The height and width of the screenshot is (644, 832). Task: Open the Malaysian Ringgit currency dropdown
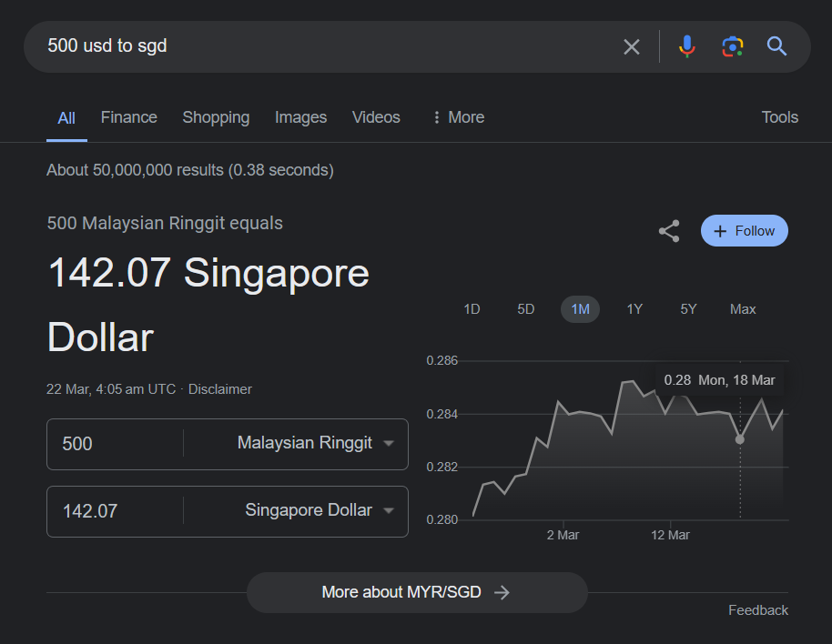(x=315, y=443)
